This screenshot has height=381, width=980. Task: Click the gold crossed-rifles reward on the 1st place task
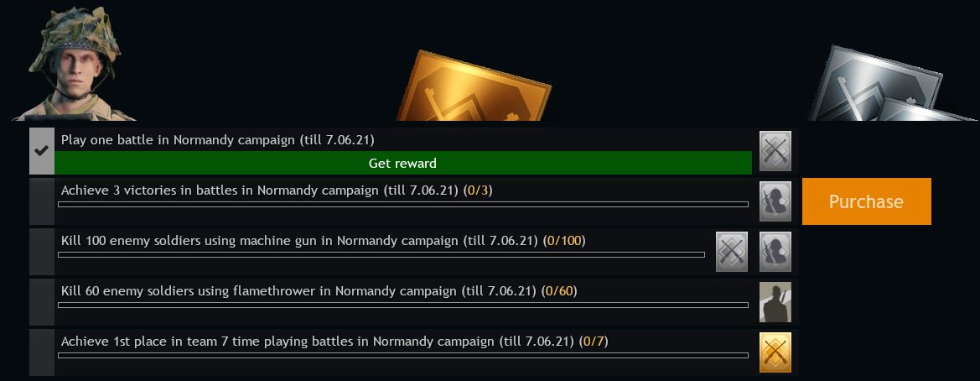(x=775, y=352)
